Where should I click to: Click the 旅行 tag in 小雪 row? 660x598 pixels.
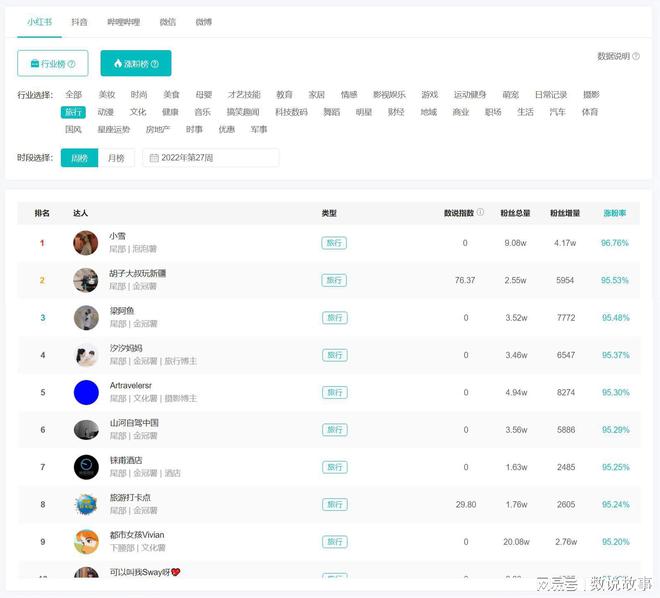coord(334,243)
